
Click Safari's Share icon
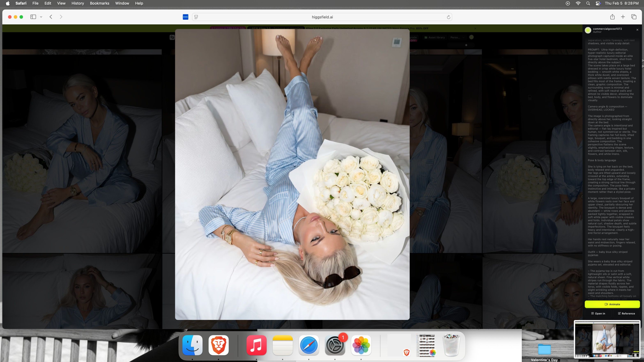612,17
